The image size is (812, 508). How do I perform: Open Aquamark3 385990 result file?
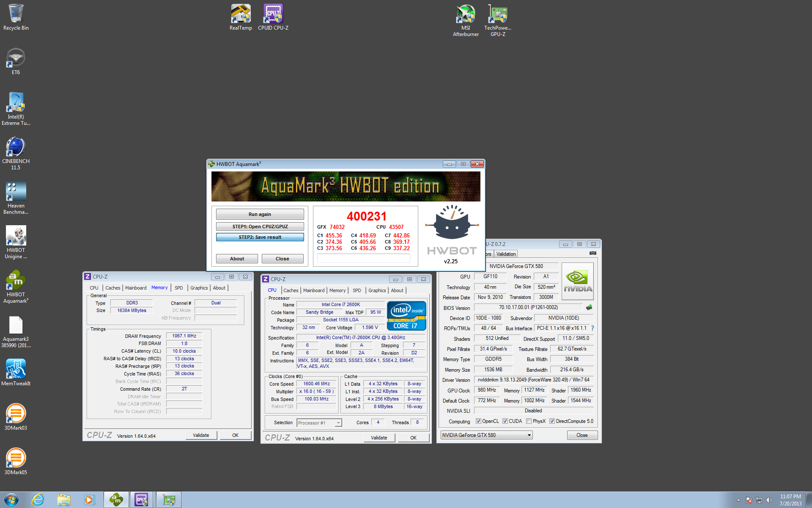pyautogui.click(x=16, y=331)
